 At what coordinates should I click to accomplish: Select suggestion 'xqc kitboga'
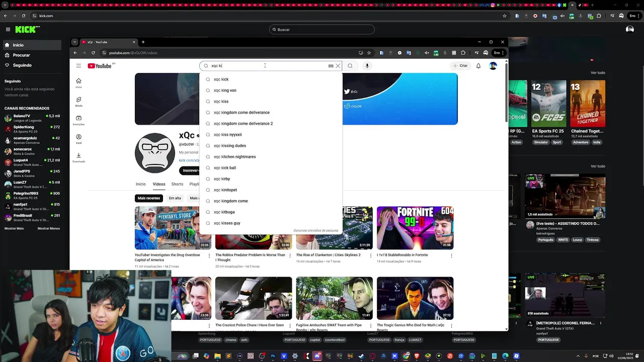click(x=271, y=212)
